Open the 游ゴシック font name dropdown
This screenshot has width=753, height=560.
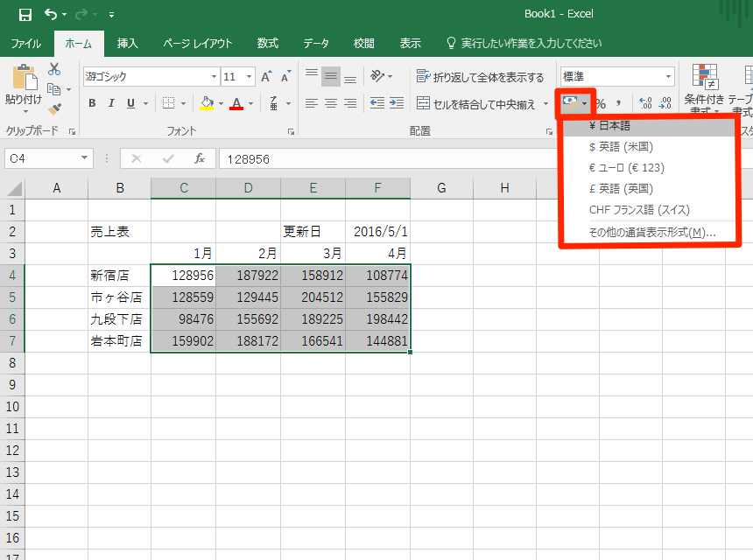pos(214,77)
